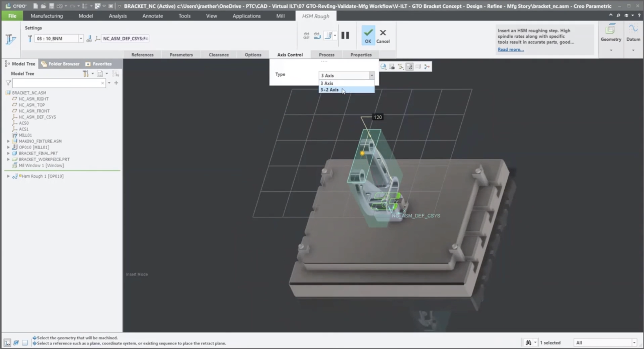Image resolution: width=644 pixels, height=349 pixels.
Task: Open the tool selection dropdown 03 : 10_BNM
Action: tap(81, 38)
